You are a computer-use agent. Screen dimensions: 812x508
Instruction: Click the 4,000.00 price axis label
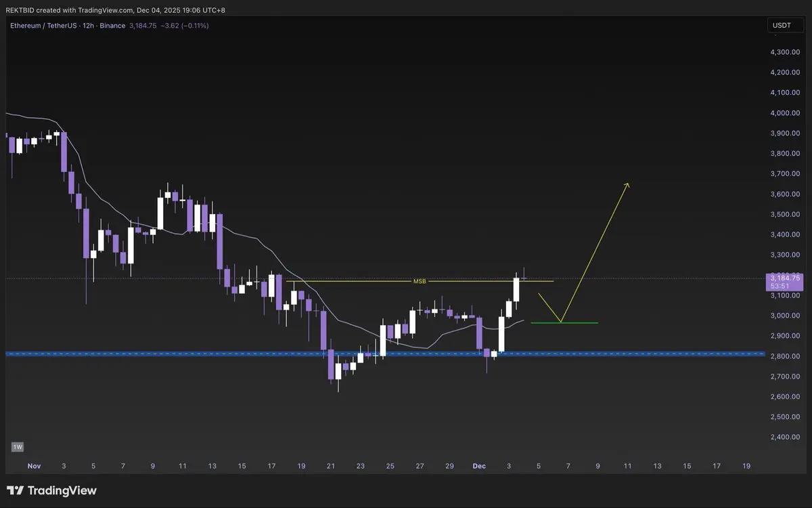pos(785,113)
